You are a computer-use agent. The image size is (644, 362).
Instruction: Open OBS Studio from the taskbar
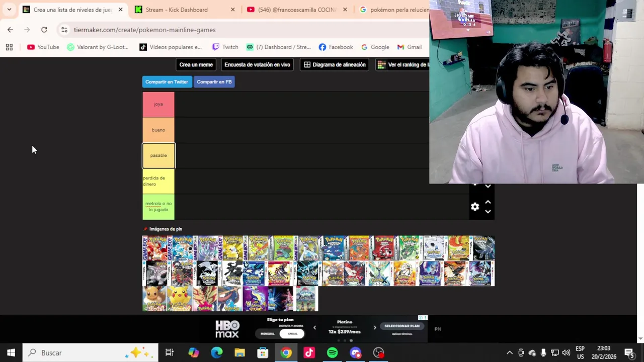[x=379, y=353]
